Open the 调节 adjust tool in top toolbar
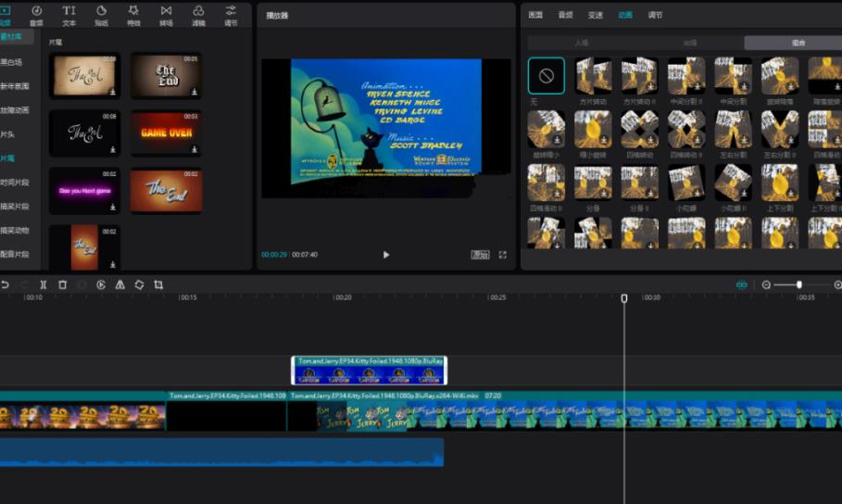This screenshot has width=842, height=504. [x=231, y=15]
